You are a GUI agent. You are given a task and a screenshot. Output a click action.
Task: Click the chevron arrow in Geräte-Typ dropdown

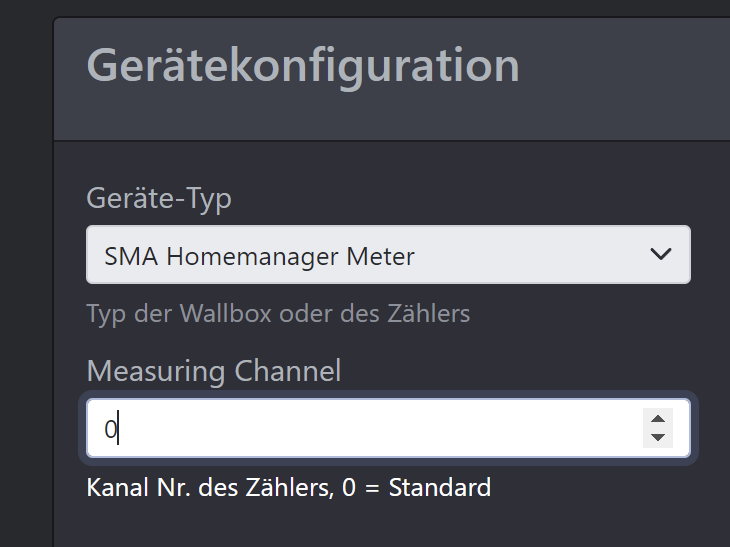pyautogui.click(x=661, y=254)
